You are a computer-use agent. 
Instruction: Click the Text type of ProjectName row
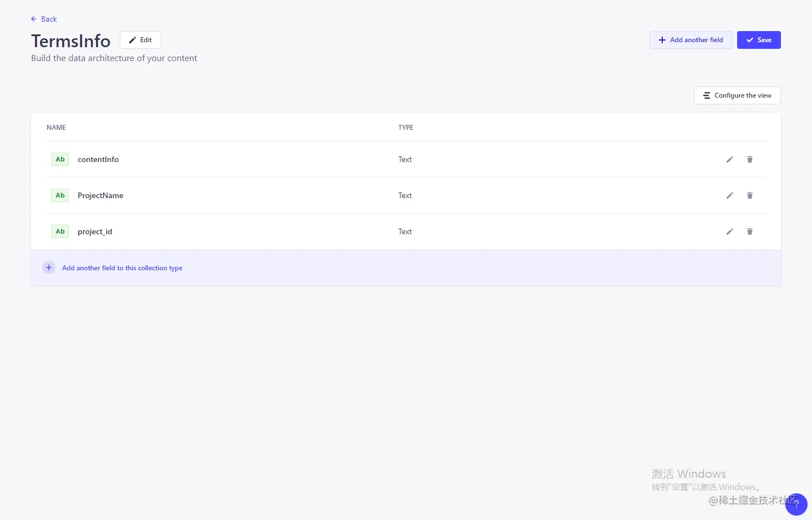(405, 195)
